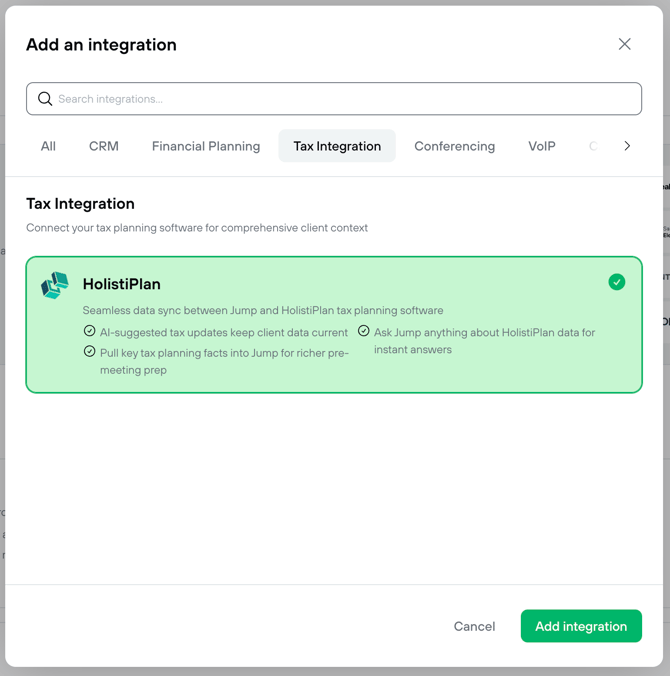Switch to the All tab
This screenshot has width=670, height=676.
click(x=48, y=146)
